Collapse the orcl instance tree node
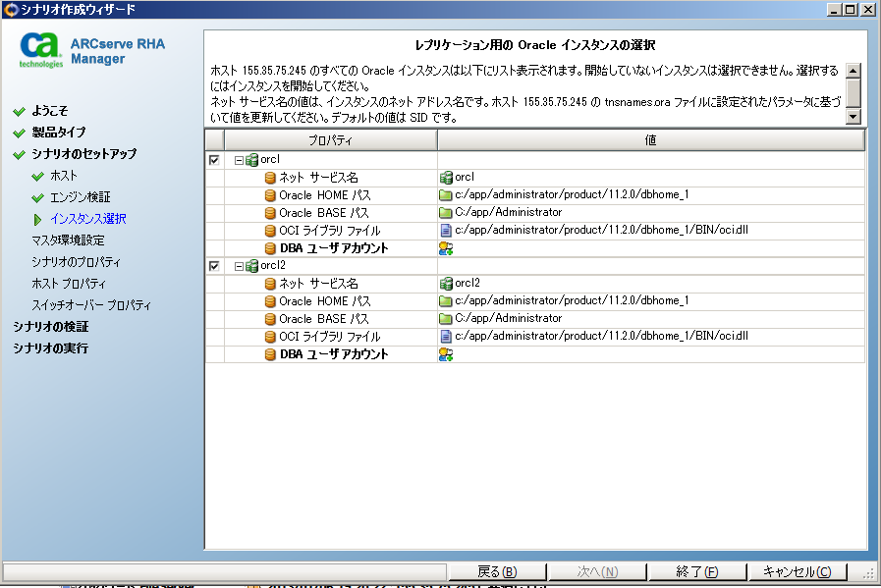Viewport: 881px width, 588px height. pyautogui.click(x=239, y=161)
